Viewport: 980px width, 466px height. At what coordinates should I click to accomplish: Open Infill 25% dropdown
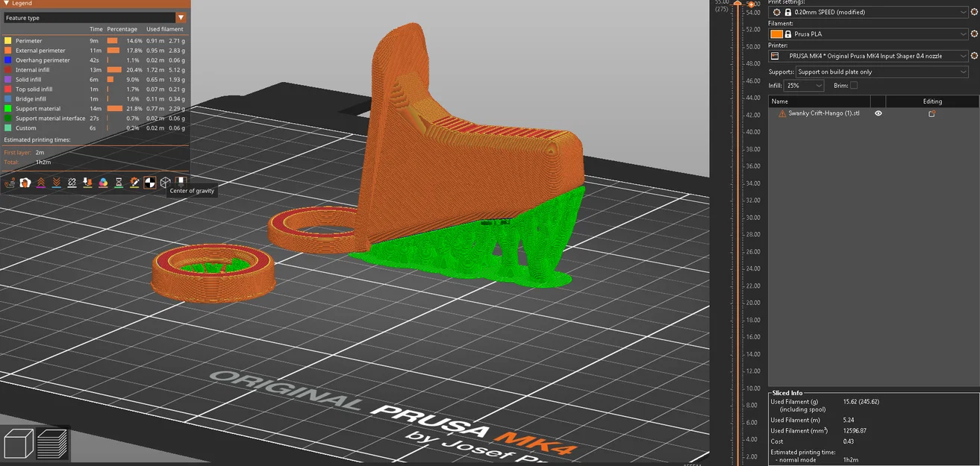(x=804, y=86)
